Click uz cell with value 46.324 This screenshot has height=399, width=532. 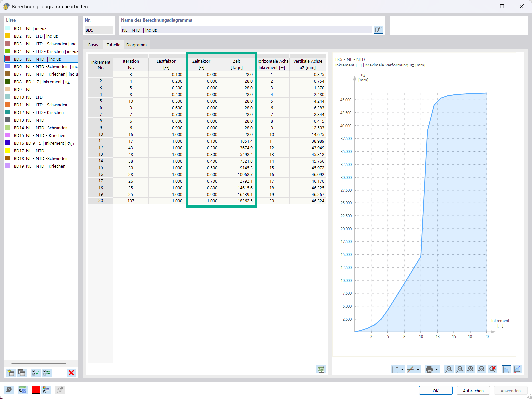(308, 201)
